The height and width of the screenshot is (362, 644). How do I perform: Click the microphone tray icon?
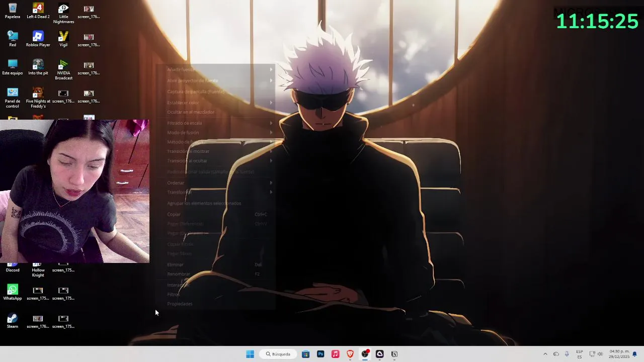(x=567, y=354)
